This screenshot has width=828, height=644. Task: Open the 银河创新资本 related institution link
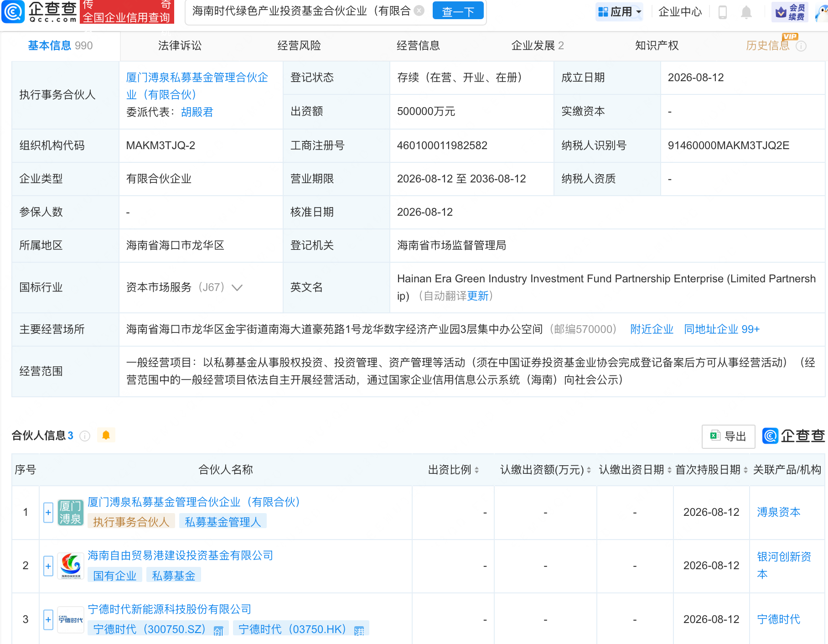pyautogui.click(x=784, y=566)
